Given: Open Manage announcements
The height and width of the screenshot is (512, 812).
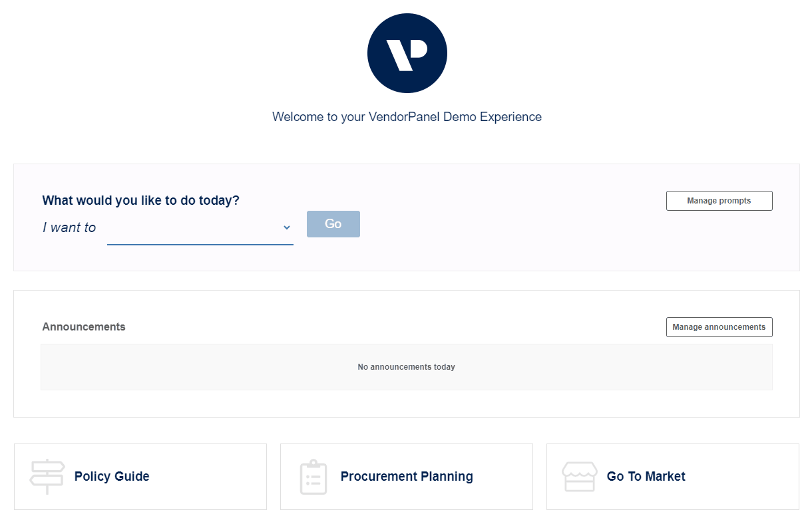Looking at the screenshot, I should pos(719,327).
